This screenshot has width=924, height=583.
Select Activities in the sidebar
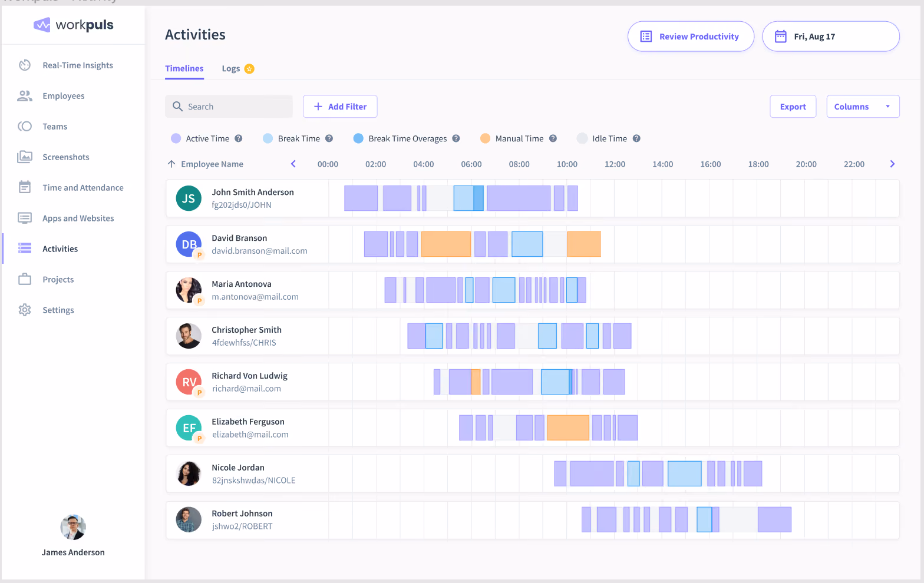click(60, 249)
